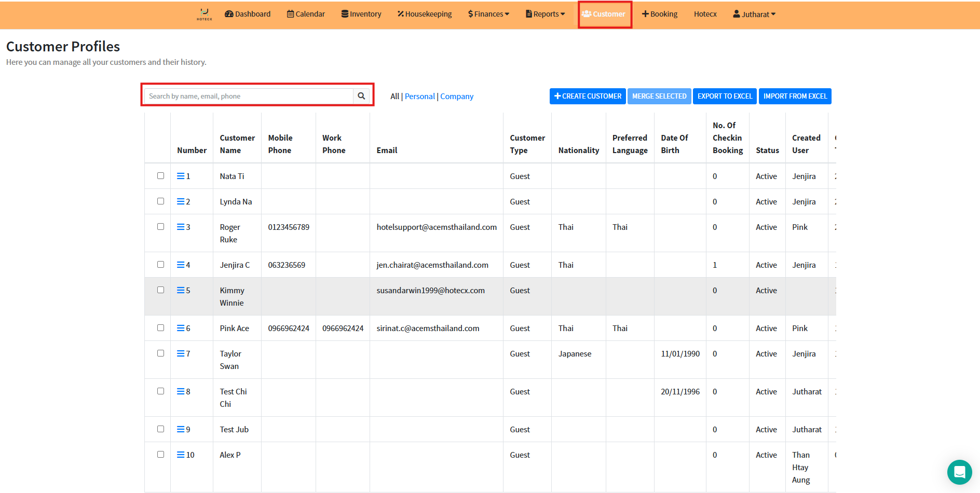Open row menu icon for customer 1
The image size is (980, 493).
(x=181, y=176)
